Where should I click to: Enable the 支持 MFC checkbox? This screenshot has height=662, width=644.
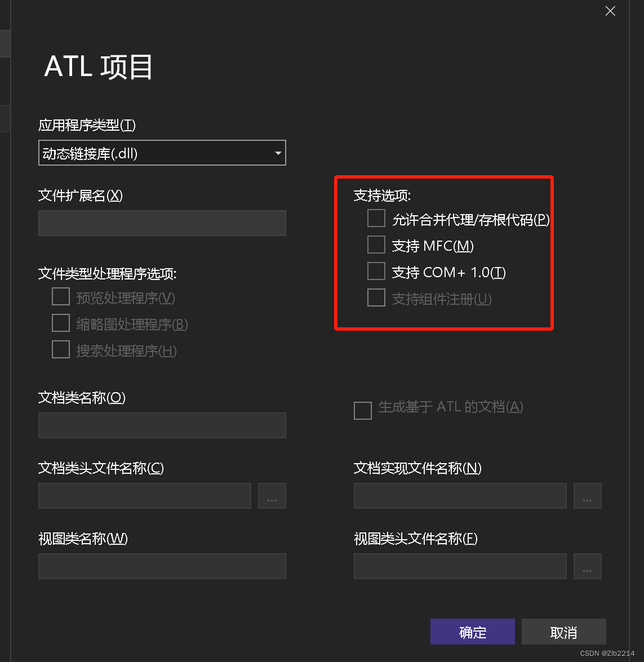tap(376, 245)
